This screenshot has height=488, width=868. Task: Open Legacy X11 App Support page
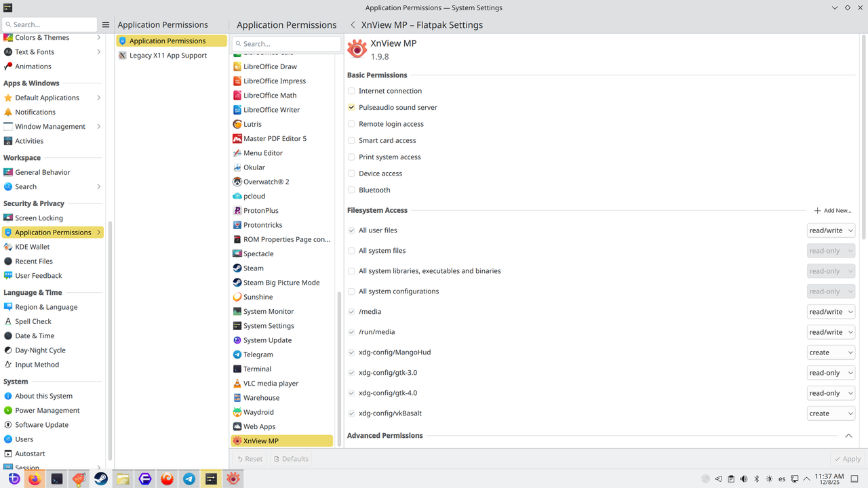point(172,56)
